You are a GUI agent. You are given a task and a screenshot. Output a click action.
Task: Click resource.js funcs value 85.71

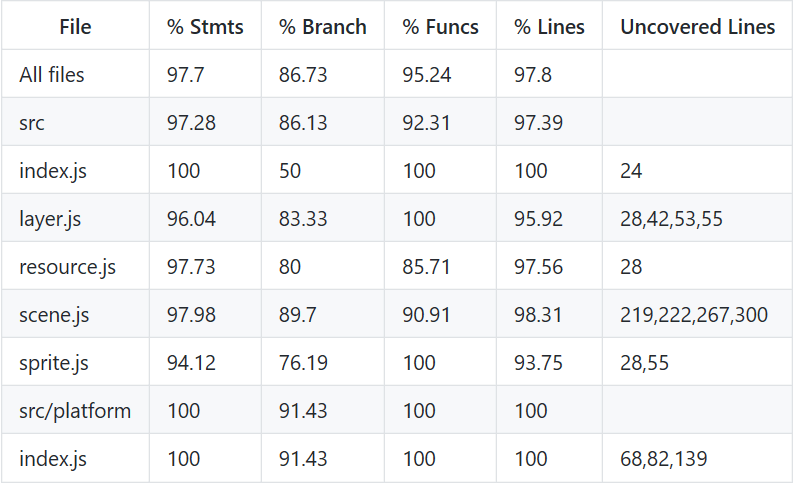coord(426,267)
